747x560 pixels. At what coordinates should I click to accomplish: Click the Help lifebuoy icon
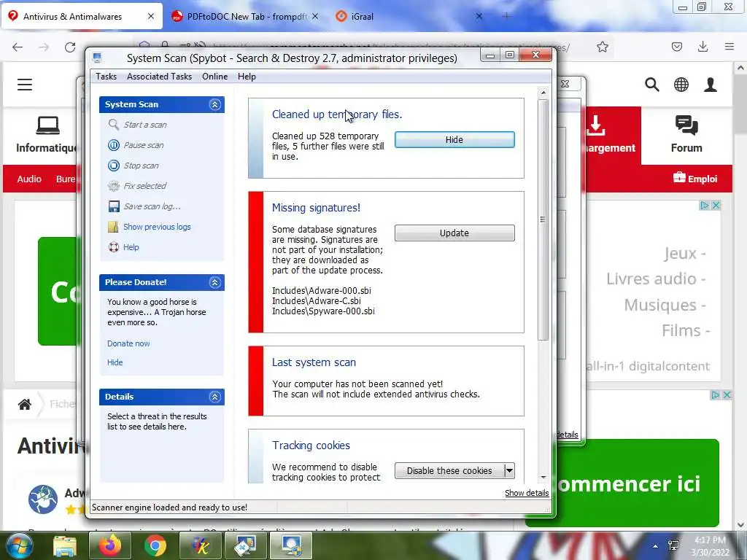coord(113,247)
